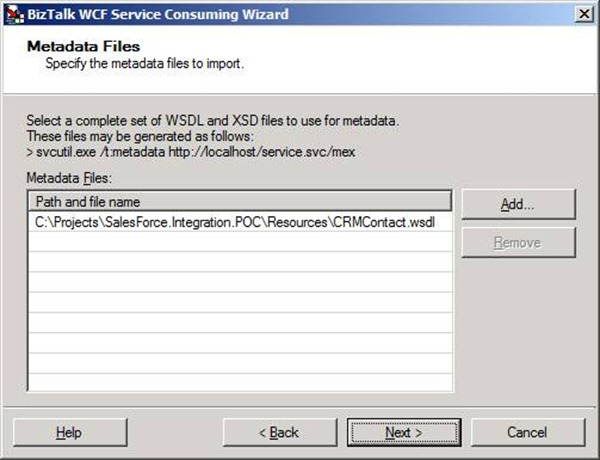
Task: Proceed with the Next button
Action: click(x=403, y=432)
